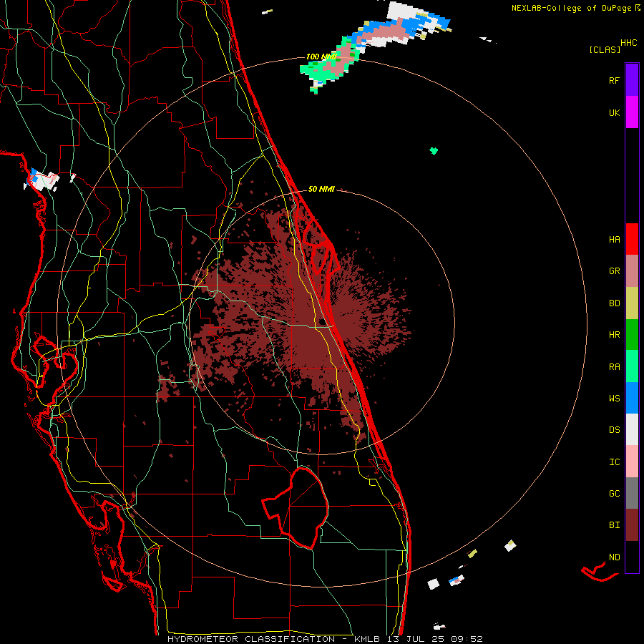Click the '50 NMI' range ring label
644x644 pixels.
[321, 189]
